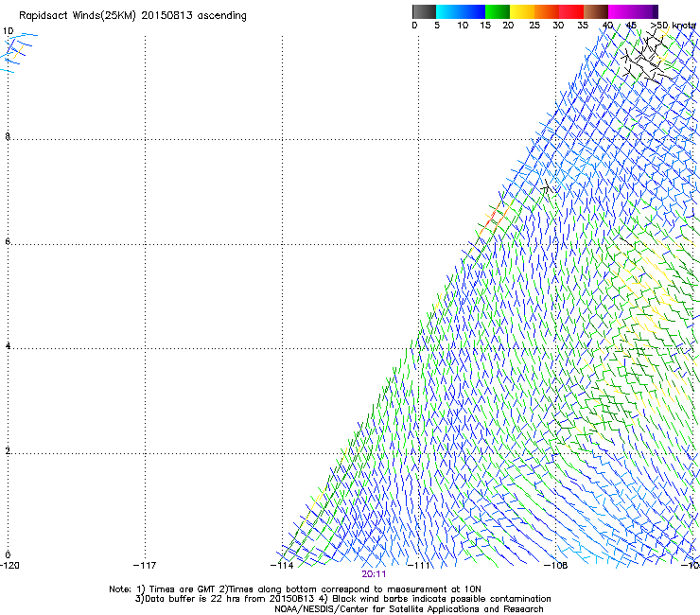Click the green 15-20 knots color band
The height and width of the screenshot is (615, 700).
[x=498, y=11]
